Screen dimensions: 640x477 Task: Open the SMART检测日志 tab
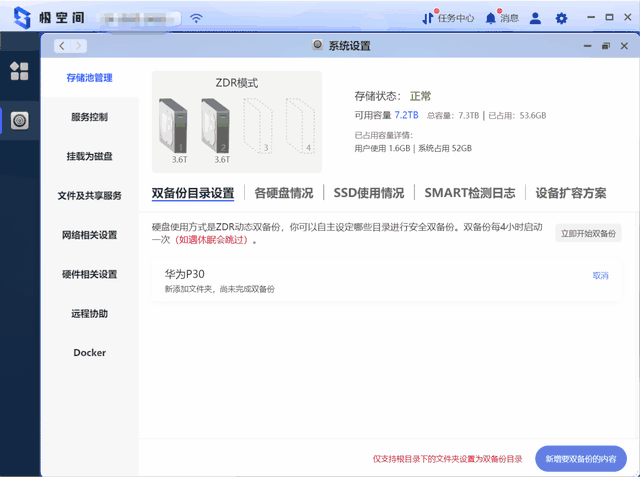coord(469,193)
